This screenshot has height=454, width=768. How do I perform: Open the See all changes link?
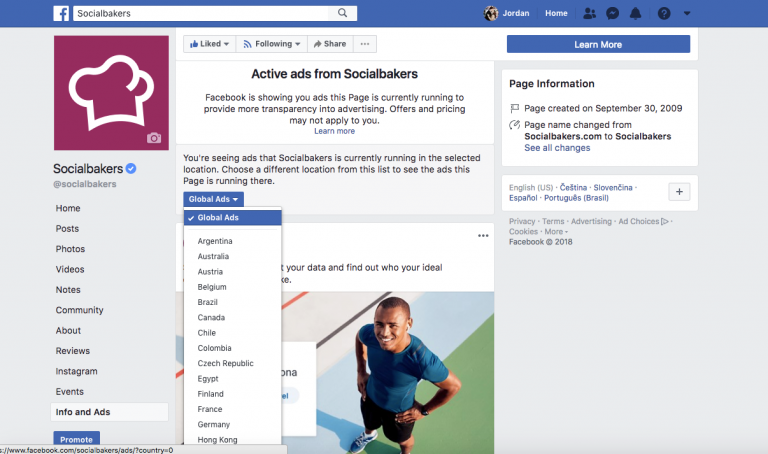pos(556,148)
